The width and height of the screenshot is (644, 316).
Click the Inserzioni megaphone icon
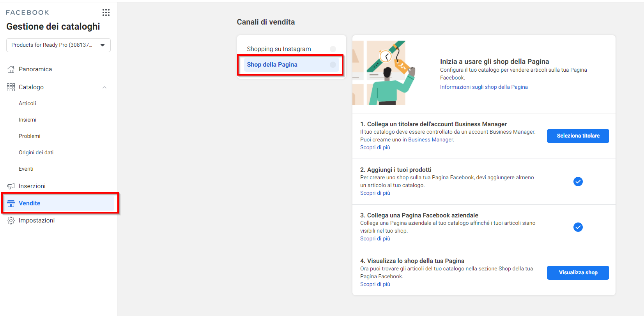[x=11, y=186]
